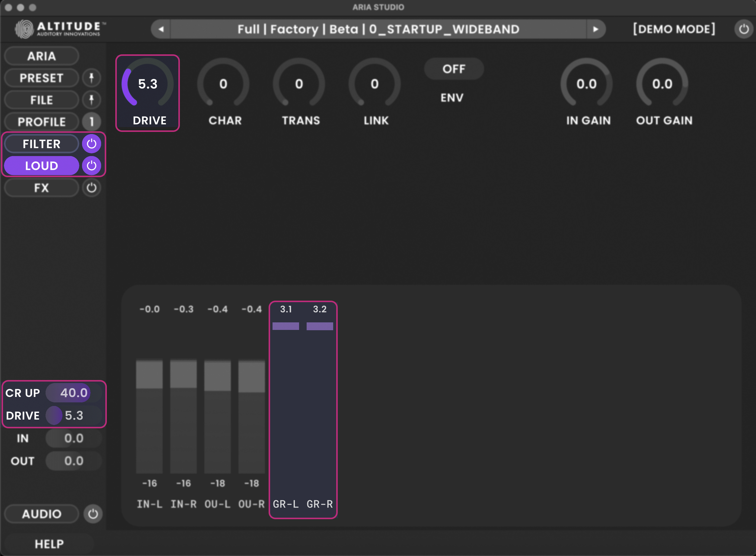Toggle the FILTER power switch

point(91,143)
